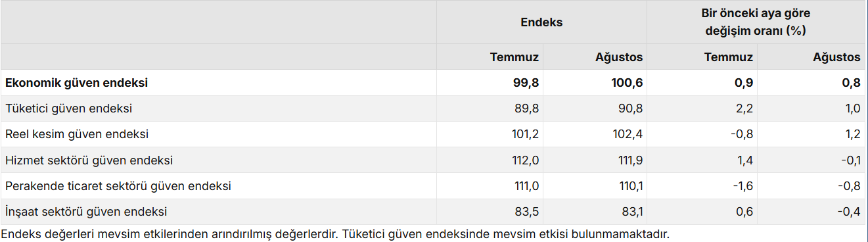
Task: Click the Tüketici güven endeksi row label
Action: click(x=68, y=109)
